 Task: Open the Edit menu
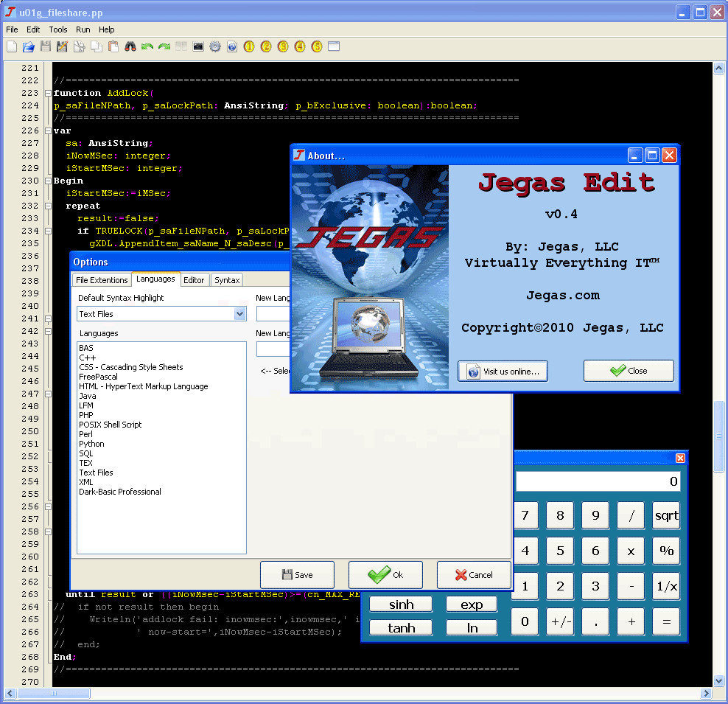[33, 29]
